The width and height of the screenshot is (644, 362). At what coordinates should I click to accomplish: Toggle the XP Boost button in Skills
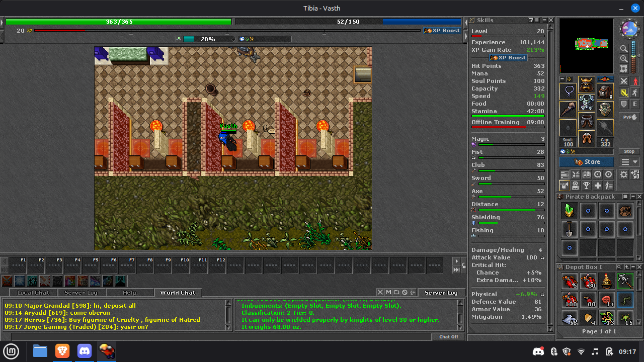tap(508, 58)
